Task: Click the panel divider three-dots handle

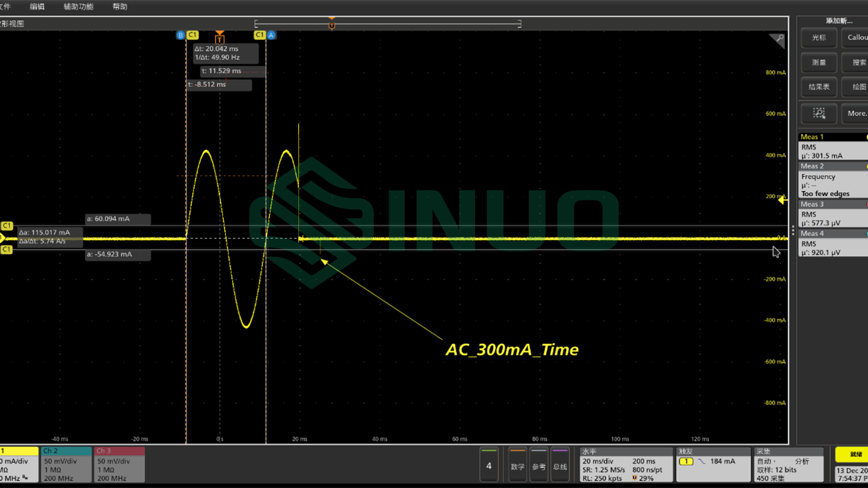Action: [x=793, y=231]
